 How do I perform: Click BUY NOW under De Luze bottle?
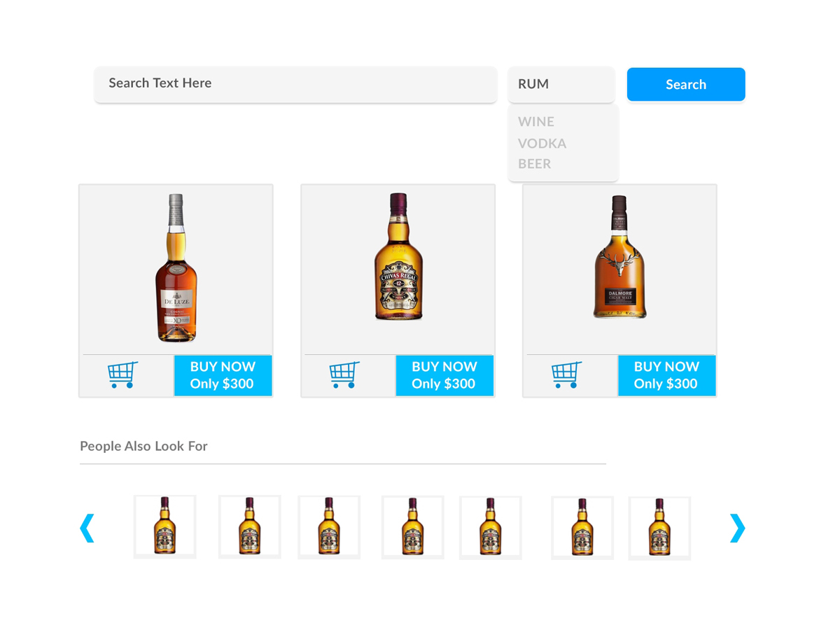[x=223, y=375]
